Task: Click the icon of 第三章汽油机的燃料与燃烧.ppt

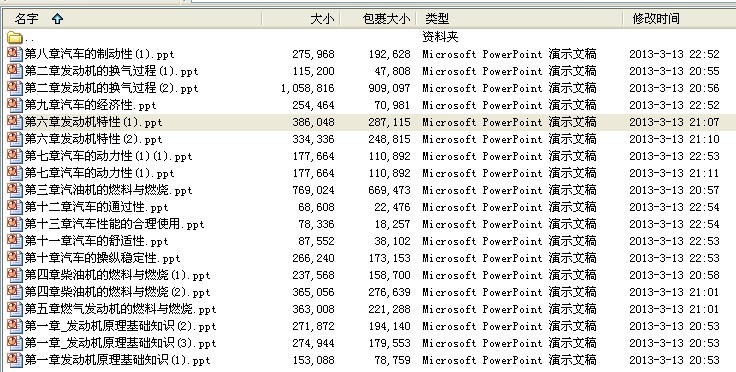Action: (x=15, y=190)
